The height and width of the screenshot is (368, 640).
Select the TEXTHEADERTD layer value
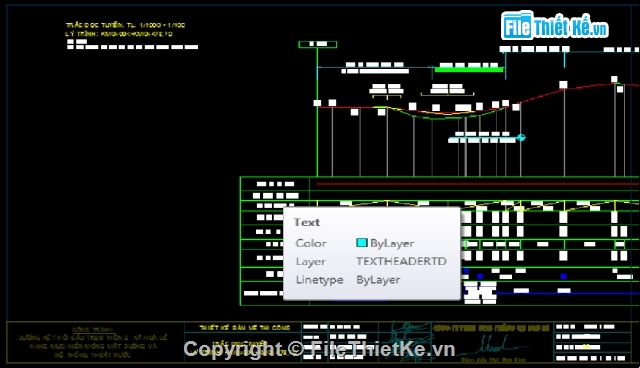[401, 261]
